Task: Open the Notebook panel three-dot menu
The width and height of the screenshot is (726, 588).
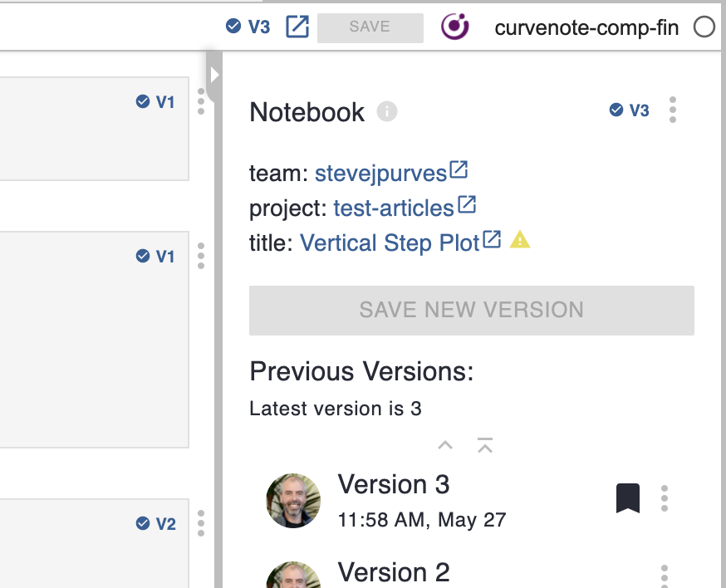Action: 673,110
